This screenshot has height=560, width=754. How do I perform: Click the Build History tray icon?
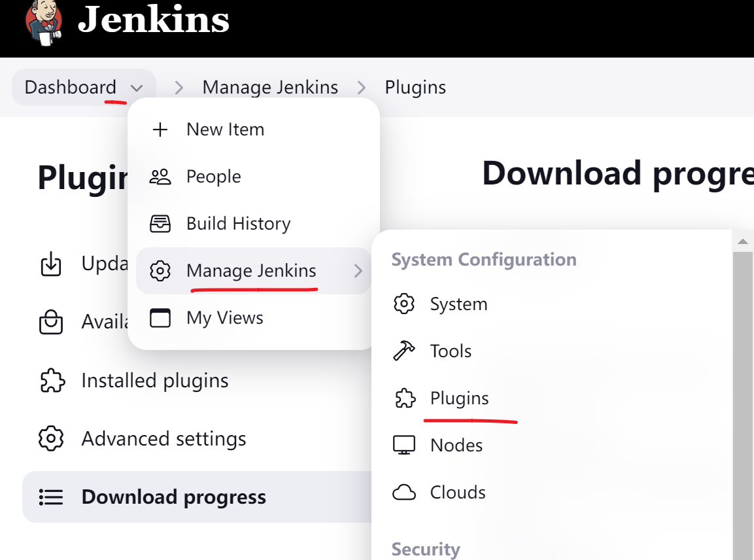[x=160, y=224]
